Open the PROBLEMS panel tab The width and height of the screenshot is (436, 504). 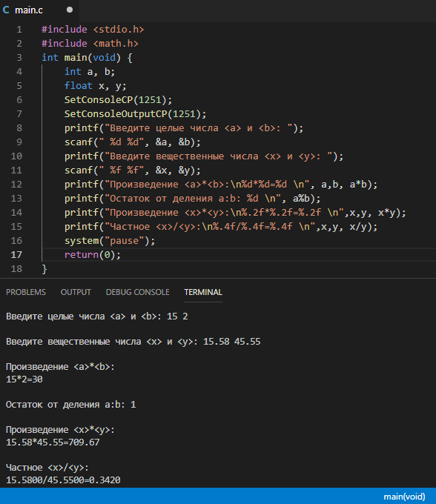tap(26, 292)
